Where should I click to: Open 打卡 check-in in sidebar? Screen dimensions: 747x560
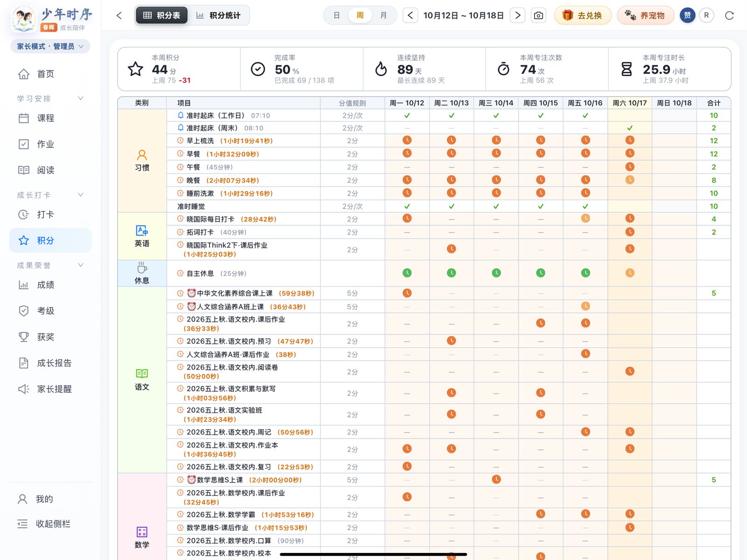[50, 215]
